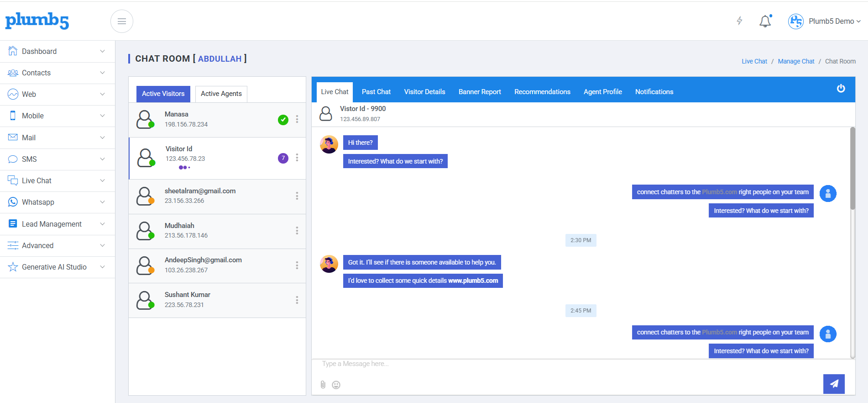The width and height of the screenshot is (868, 403).
Task: Click the purple unread count badge 7
Action: (x=283, y=158)
